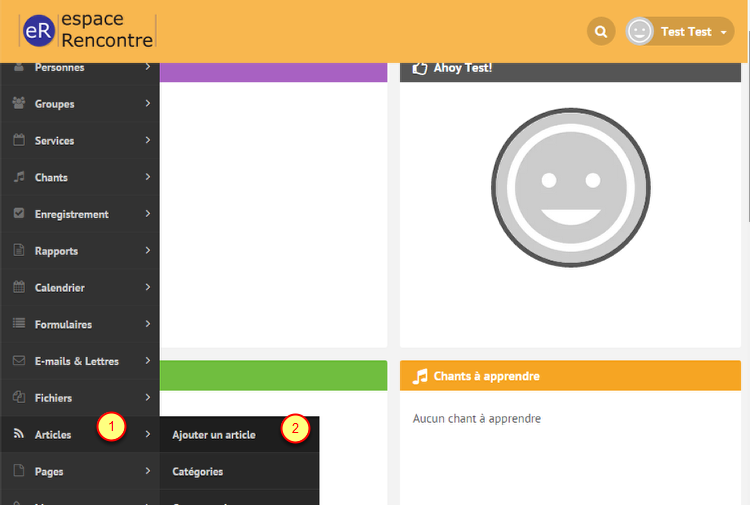Expand the Pages submenu chevron
Image resolution: width=750 pixels, height=505 pixels.
coord(147,471)
